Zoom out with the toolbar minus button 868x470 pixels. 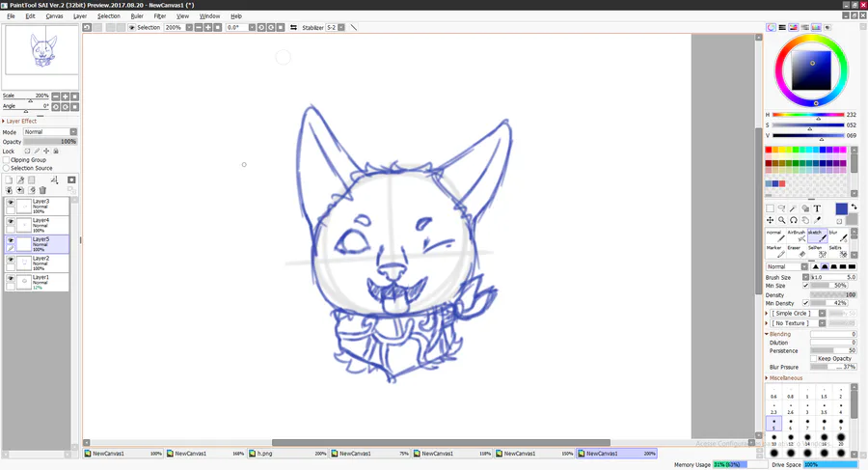[x=198, y=27]
